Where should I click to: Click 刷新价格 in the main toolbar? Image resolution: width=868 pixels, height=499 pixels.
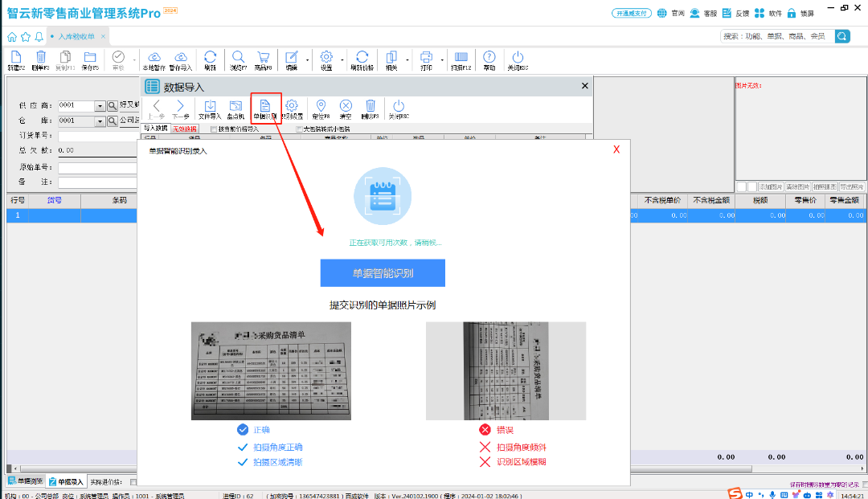[x=362, y=60]
